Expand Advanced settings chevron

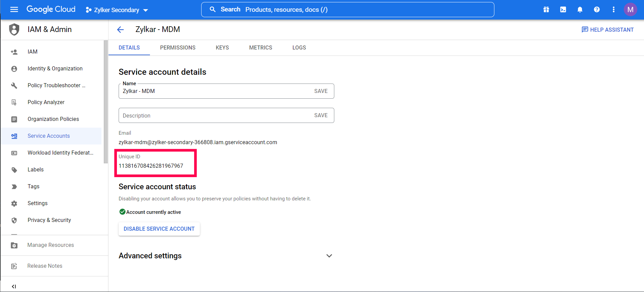coord(329,256)
